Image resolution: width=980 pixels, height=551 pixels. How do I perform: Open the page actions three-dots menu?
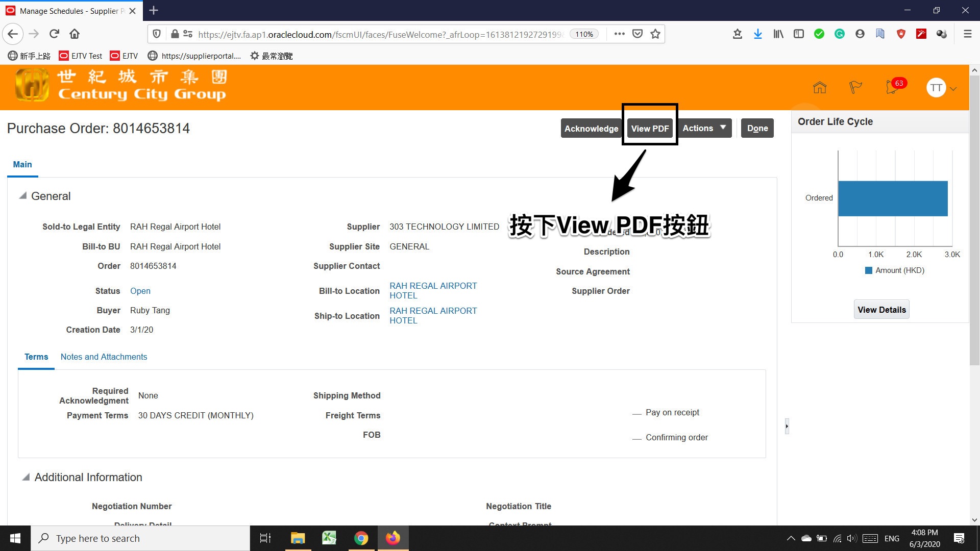(x=619, y=34)
